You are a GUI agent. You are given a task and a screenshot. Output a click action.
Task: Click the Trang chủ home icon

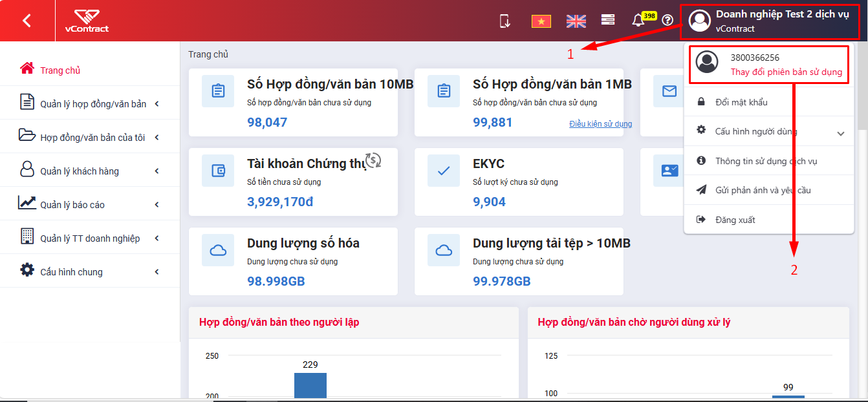click(x=27, y=69)
